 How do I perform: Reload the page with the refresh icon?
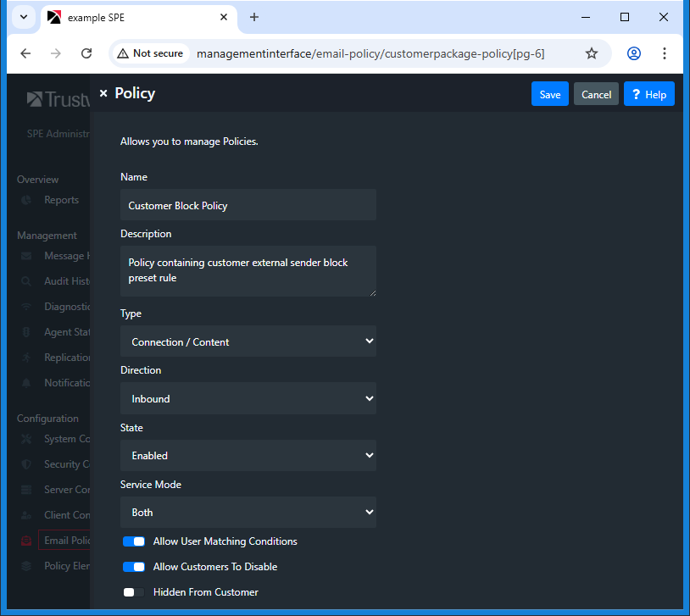point(86,53)
